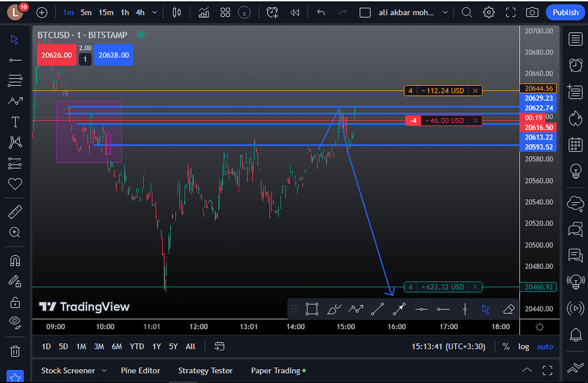Screen dimensions: 588x383
Task: Open the Strategy Tester tab
Action: tap(205, 370)
